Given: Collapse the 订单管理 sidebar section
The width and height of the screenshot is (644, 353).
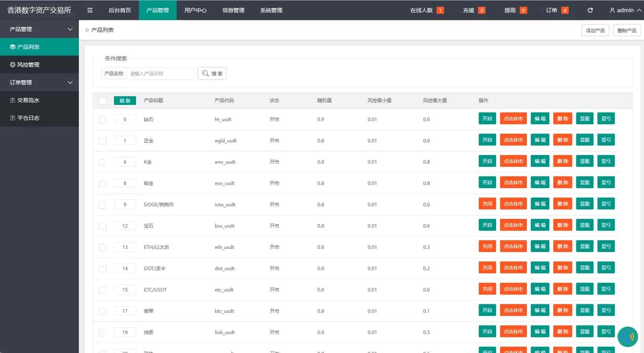Looking at the screenshot, I should [x=70, y=82].
